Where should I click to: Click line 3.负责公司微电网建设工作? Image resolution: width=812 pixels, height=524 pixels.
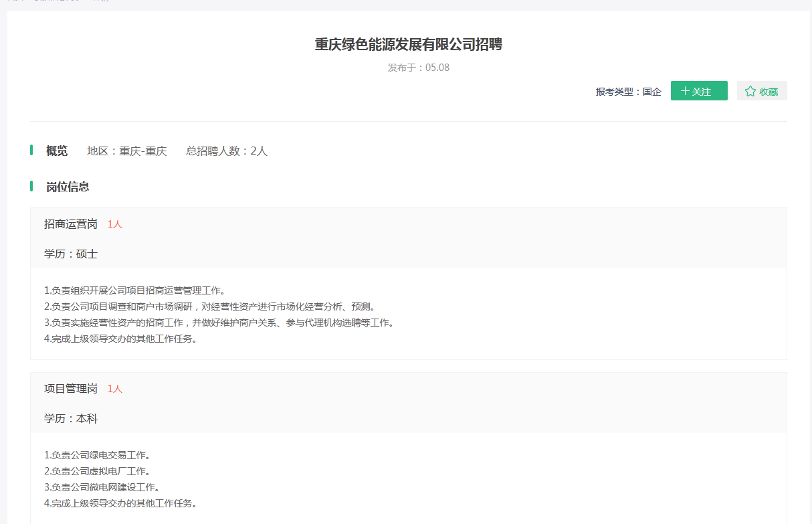(102, 487)
